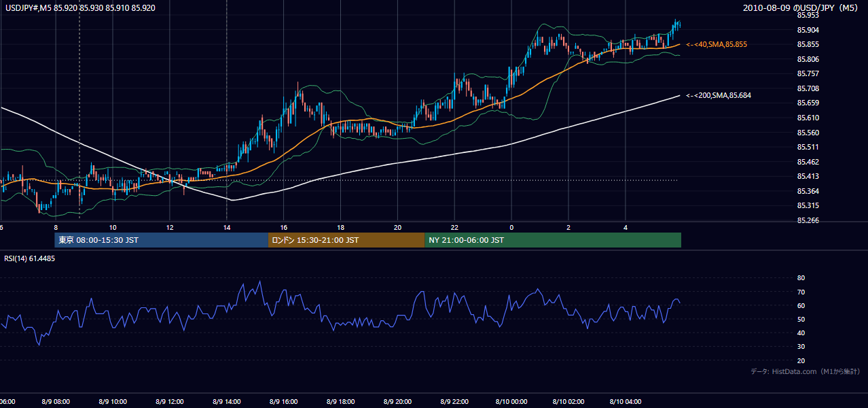Click price axis value 85.806
Viewport: 868px width, 408px height.
[808, 59]
